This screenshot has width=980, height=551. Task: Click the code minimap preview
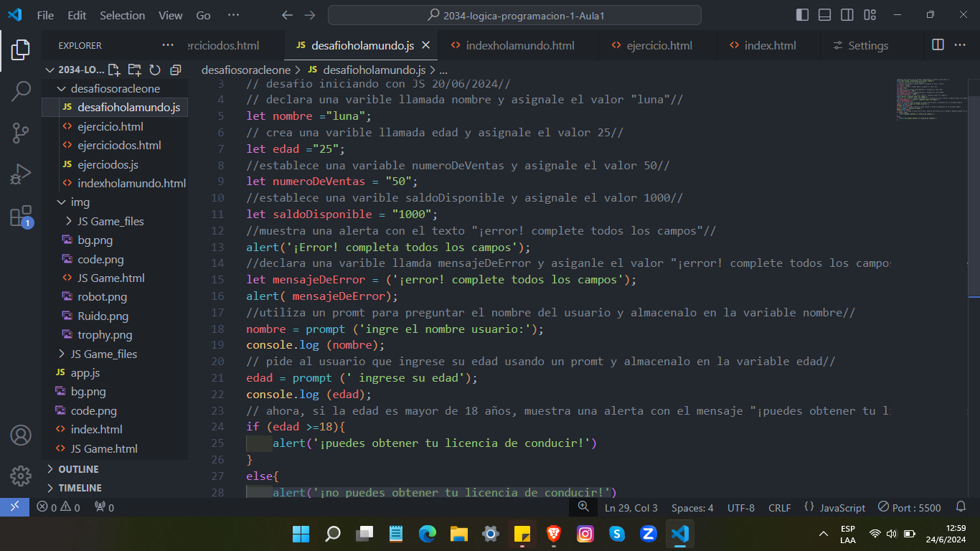point(931,99)
